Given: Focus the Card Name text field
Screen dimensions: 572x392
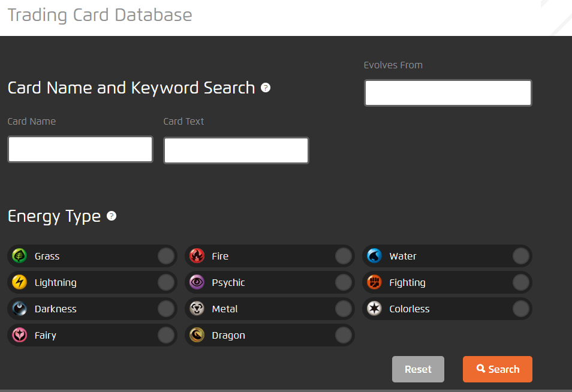Looking at the screenshot, I should tap(80, 149).
